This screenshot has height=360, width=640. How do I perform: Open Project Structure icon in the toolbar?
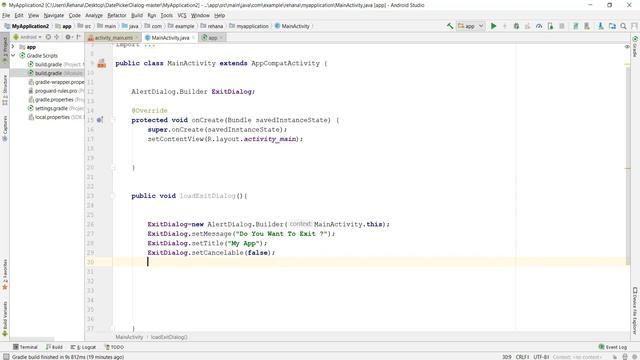tap(612, 26)
